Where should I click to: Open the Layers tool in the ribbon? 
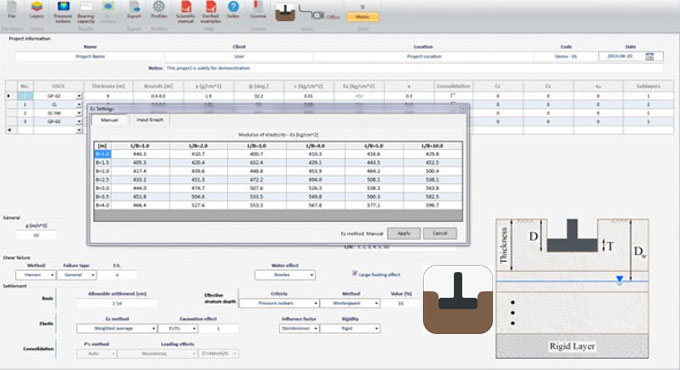(x=36, y=10)
